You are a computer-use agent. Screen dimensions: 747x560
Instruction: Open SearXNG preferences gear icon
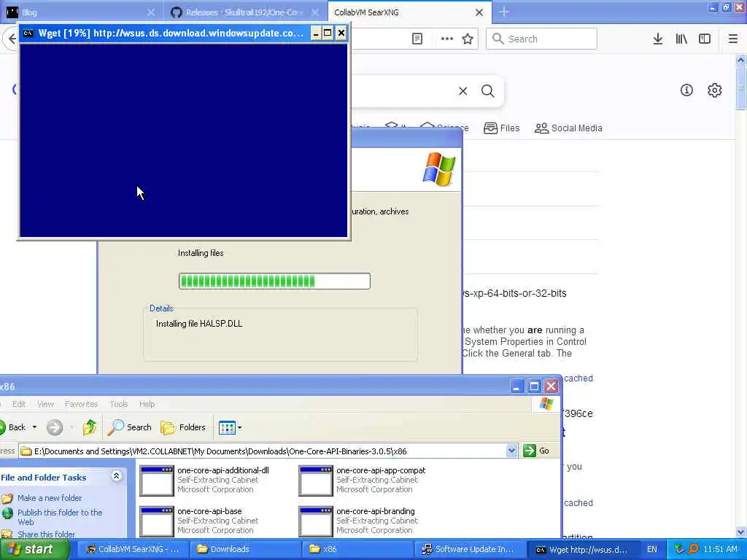click(x=714, y=90)
